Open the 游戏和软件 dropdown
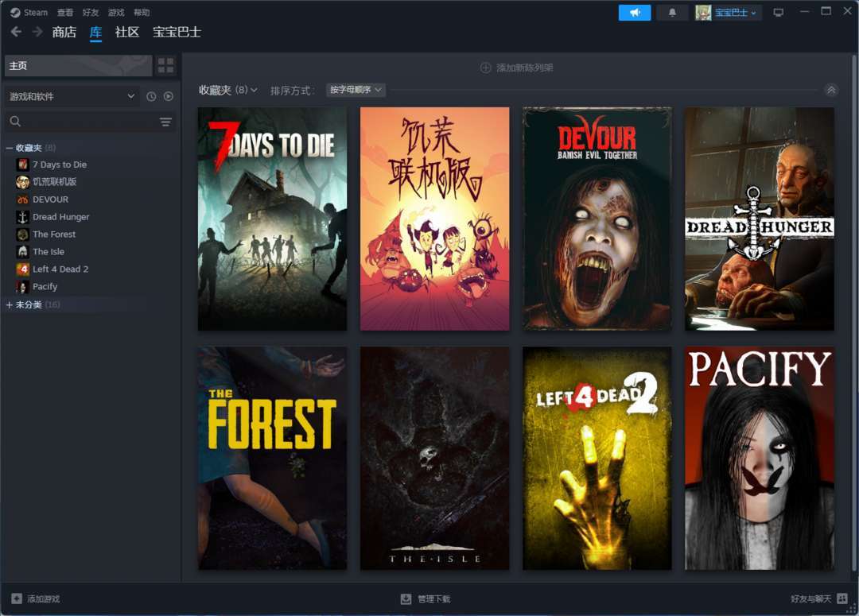859x616 pixels. pos(72,96)
